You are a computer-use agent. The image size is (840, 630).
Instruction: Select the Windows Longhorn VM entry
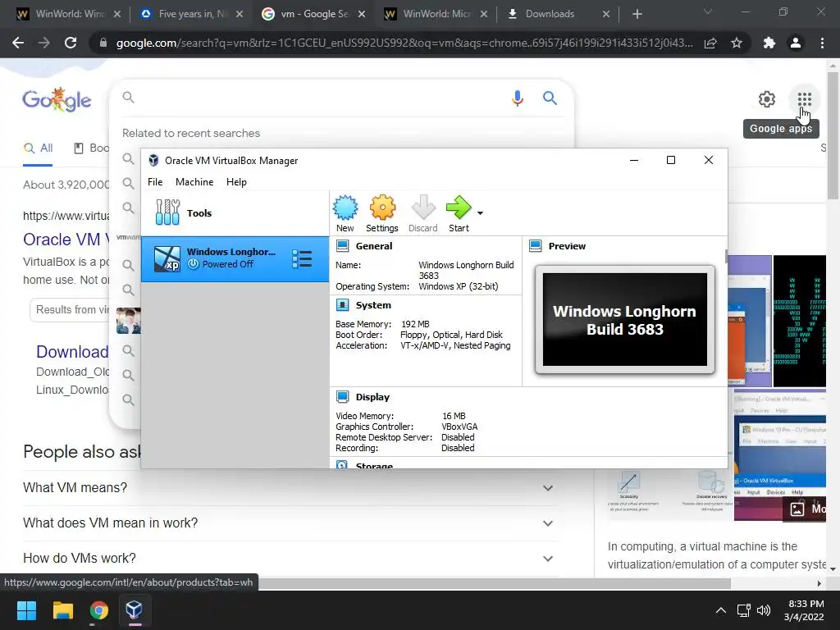pyautogui.click(x=235, y=259)
